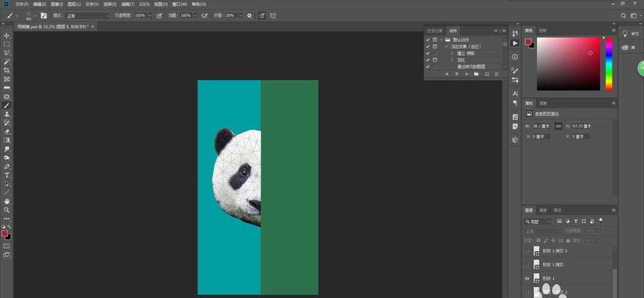This screenshot has height=298, width=644.
Task: Select the Type (T) tool
Action: pos(7,175)
